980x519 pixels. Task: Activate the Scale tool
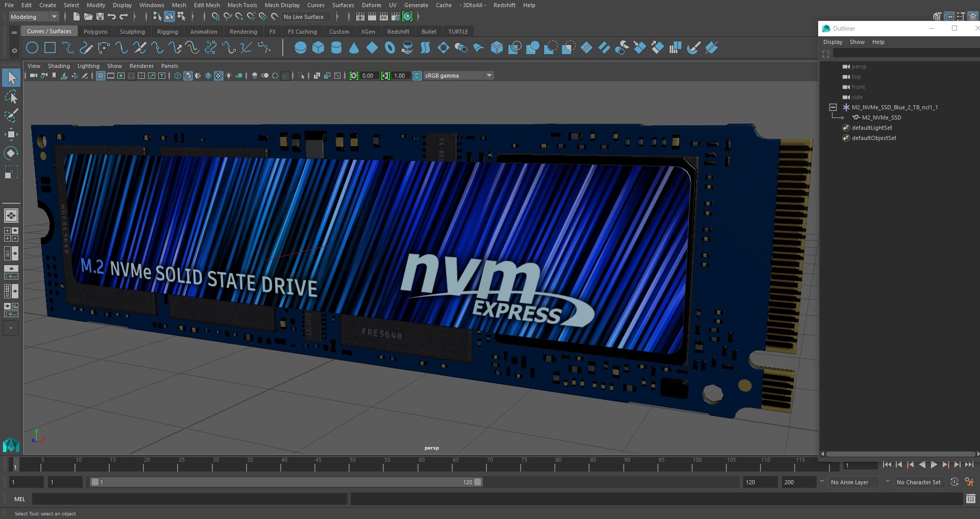11,172
